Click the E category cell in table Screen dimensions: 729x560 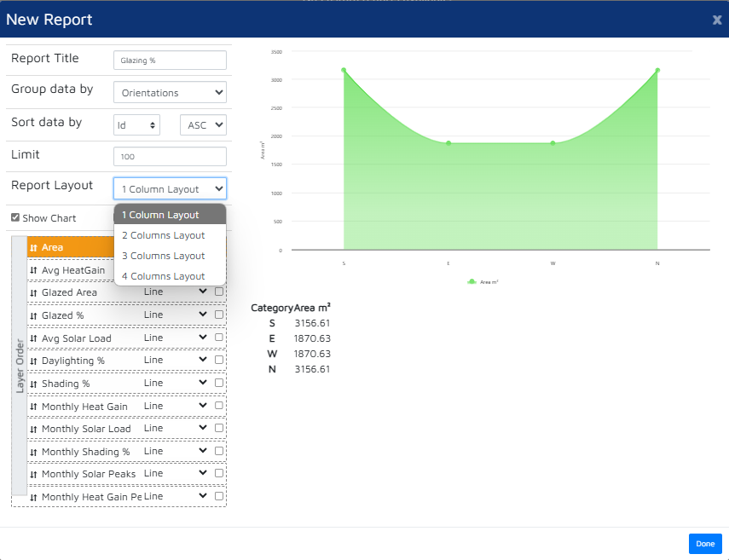(x=272, y=338)
